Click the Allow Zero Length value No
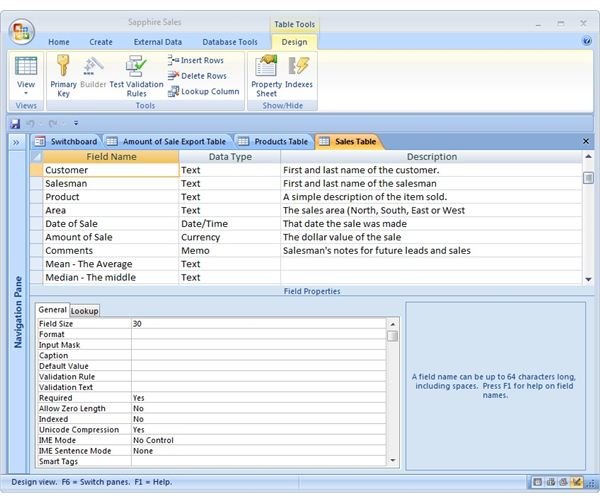The image size is (600, 497). (x=258, y=409)
